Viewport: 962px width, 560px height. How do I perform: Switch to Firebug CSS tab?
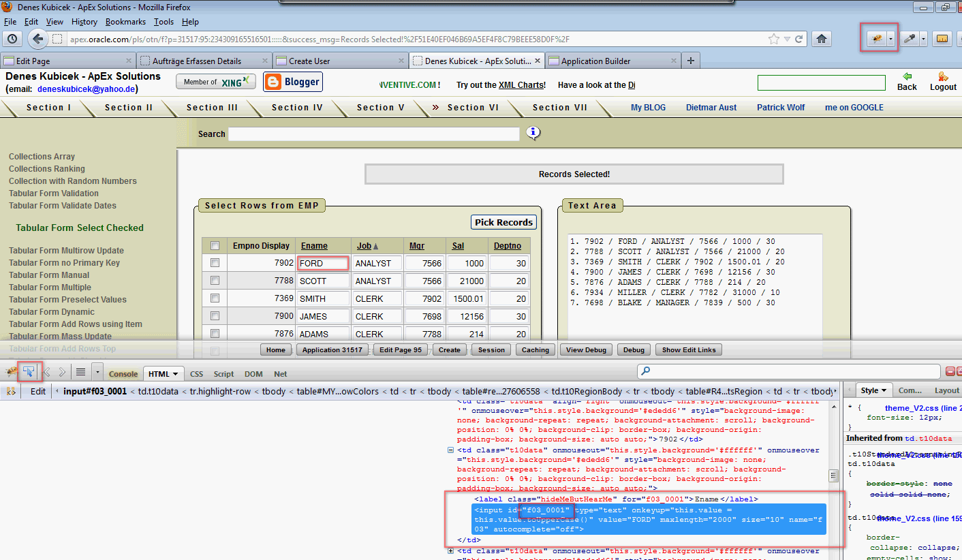(196, 374)
